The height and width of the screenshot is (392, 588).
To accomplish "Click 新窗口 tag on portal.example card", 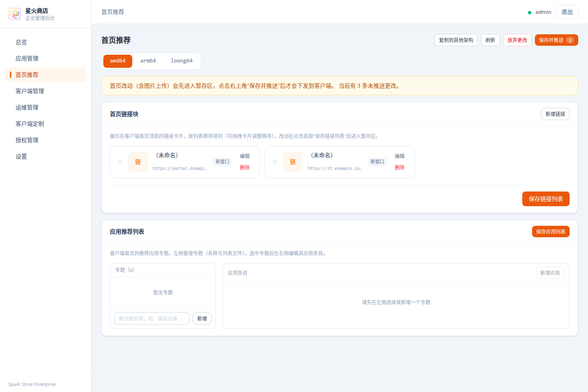I will coord(223,162).
